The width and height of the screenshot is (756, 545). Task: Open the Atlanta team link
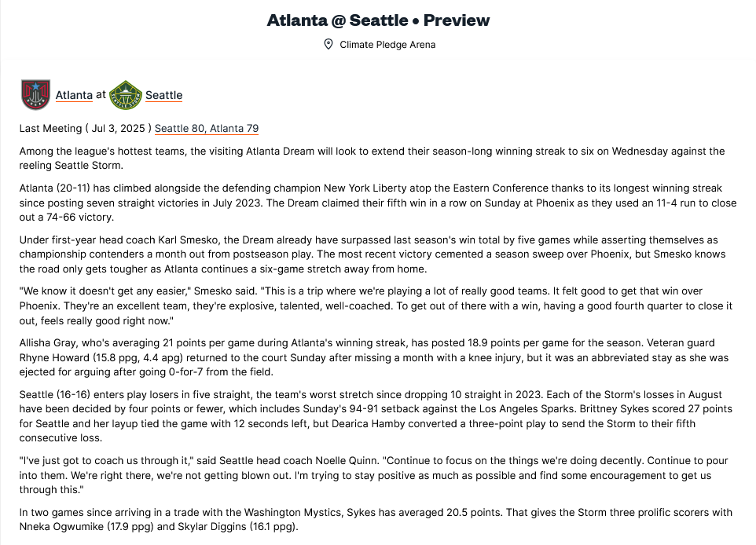pos(74,95)
